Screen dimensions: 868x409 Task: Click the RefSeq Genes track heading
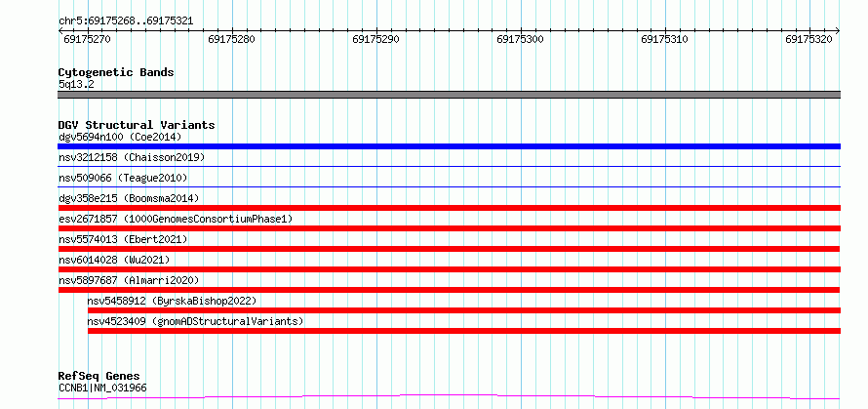(99, 377)
